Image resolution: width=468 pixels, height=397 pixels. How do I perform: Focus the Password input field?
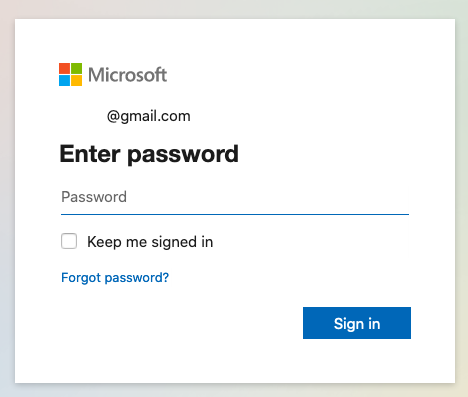click(x=235, y=197)
